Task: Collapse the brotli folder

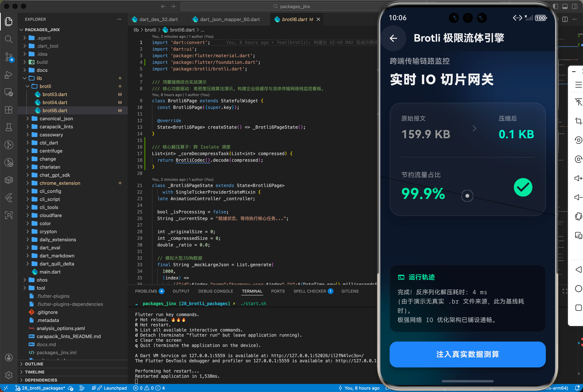Action: tap(73, 86)
